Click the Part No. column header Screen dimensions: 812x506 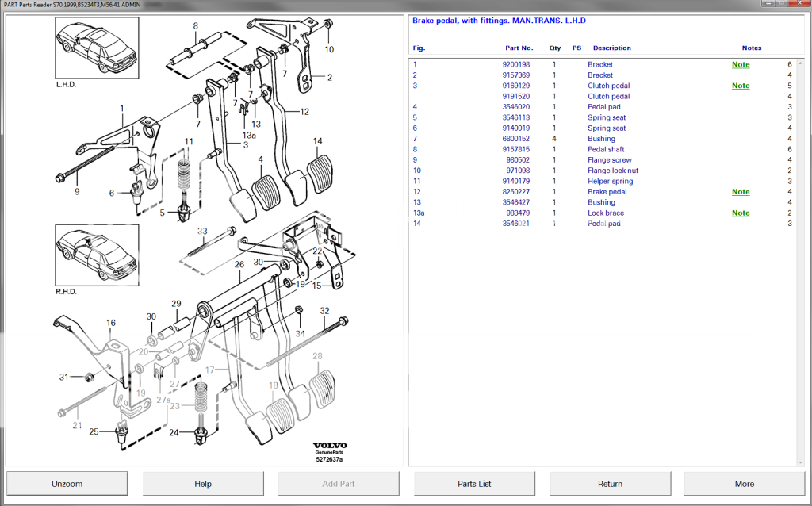point(519,48)
